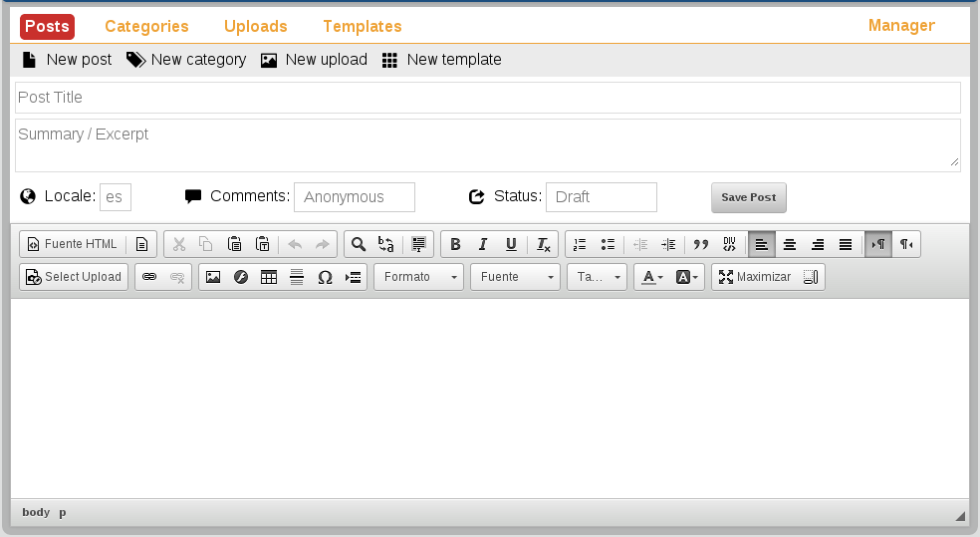Image resolution: width=980 pixels, height=537 pixels.
Task: Click the Locale field showing es
Action: (116, 197)
